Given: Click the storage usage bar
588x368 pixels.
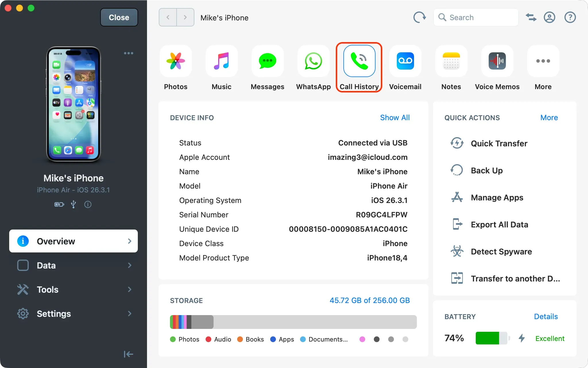Looking at the screenshot, I should [x=293, y=322].
